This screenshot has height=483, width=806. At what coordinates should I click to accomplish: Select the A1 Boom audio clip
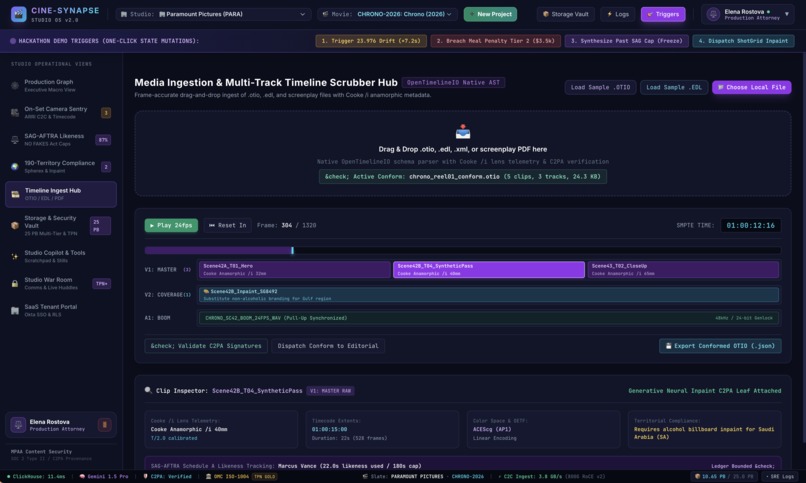pos(489,318)
